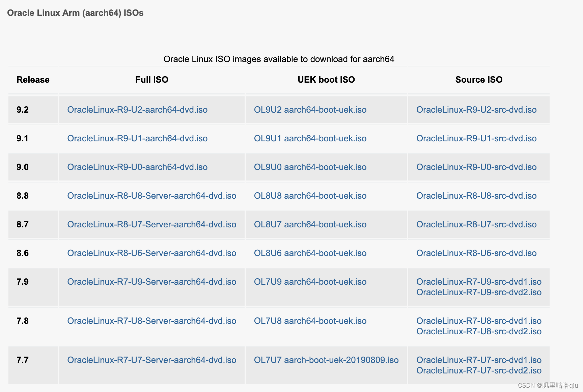Open OL8U8 aarch64-boot-uek.iso link
This screenshot has width=583, height=392.
point(310,196)
